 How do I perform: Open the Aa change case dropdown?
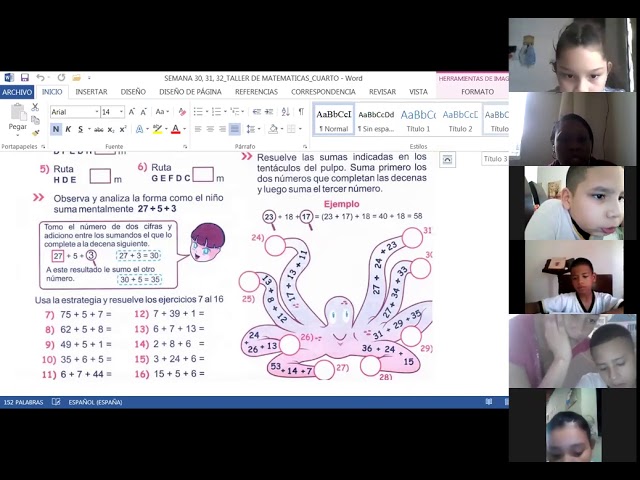tap(162, 112)
